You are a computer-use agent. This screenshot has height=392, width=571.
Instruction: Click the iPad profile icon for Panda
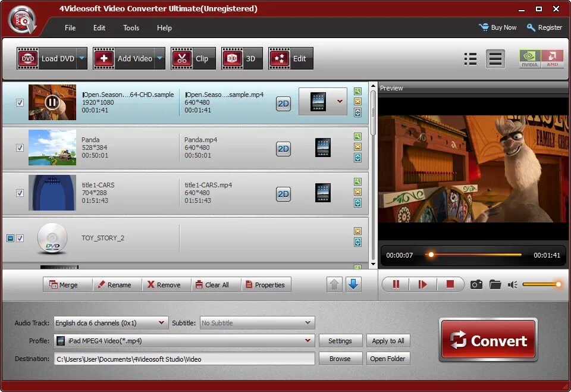coord(322,148)
